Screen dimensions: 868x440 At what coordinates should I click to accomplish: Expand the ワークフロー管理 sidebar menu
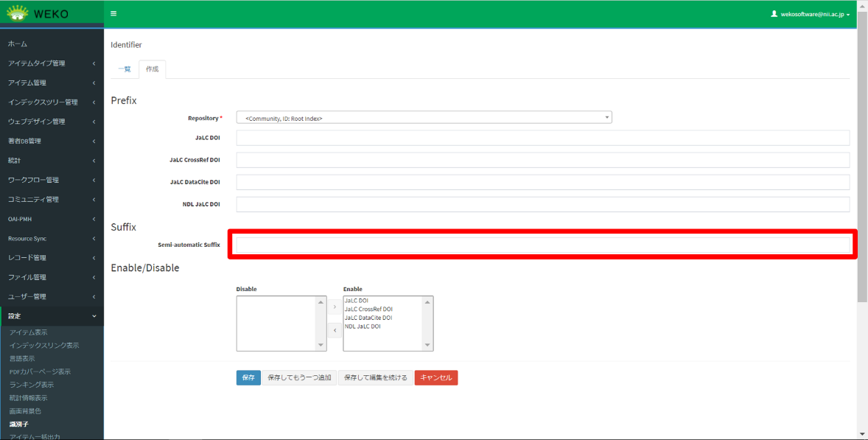[x=52, y=180]
